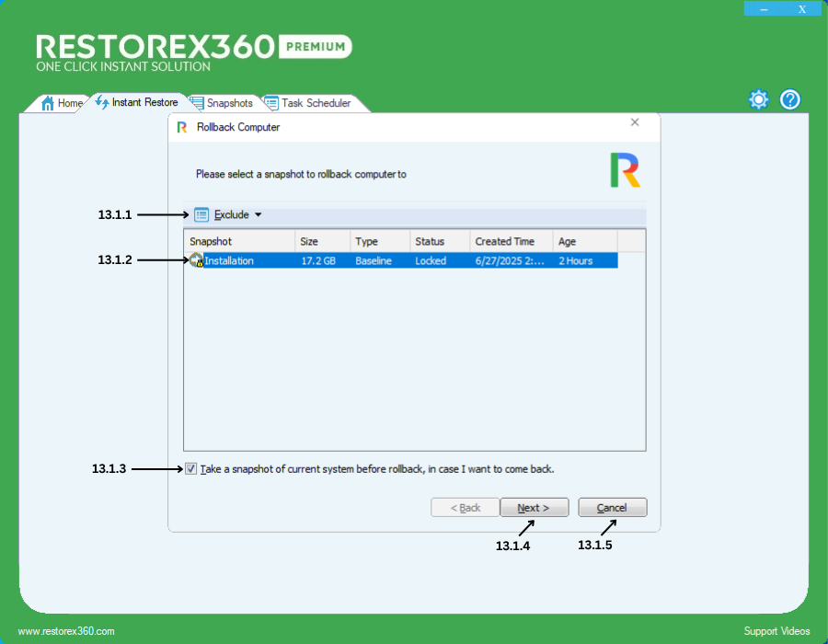Click the Exclude list icon
The height and width of the screenshot is (644, 828).
pyautogui.click(x=201, y=214)
